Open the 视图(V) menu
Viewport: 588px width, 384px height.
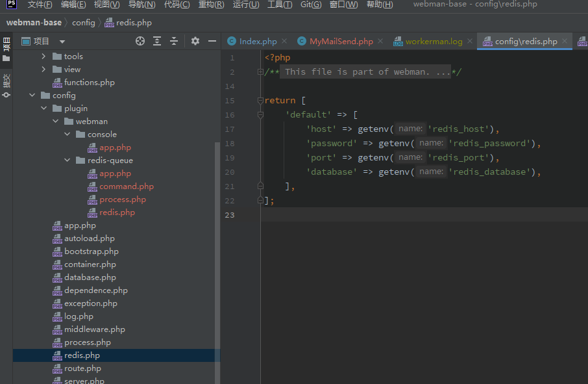pos(107,5)
